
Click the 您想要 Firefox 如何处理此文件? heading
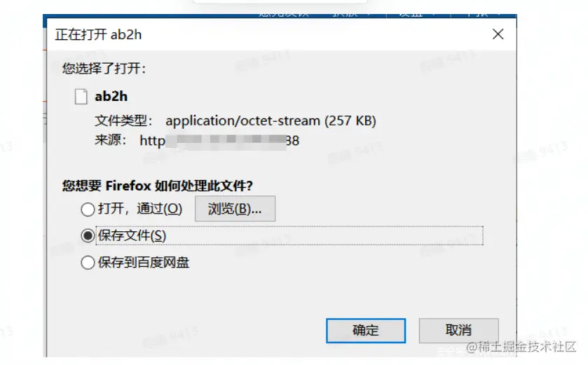158,186
